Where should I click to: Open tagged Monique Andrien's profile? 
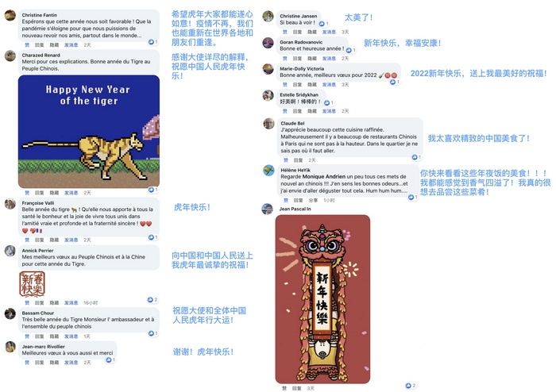[324, 176]
